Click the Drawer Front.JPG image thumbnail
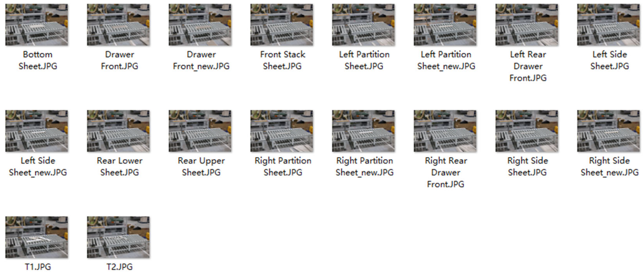 click(x=118, y=25)
